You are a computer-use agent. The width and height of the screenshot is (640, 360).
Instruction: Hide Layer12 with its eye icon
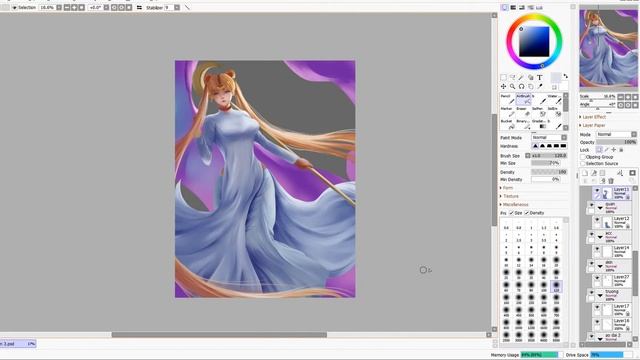coord(597,220)
